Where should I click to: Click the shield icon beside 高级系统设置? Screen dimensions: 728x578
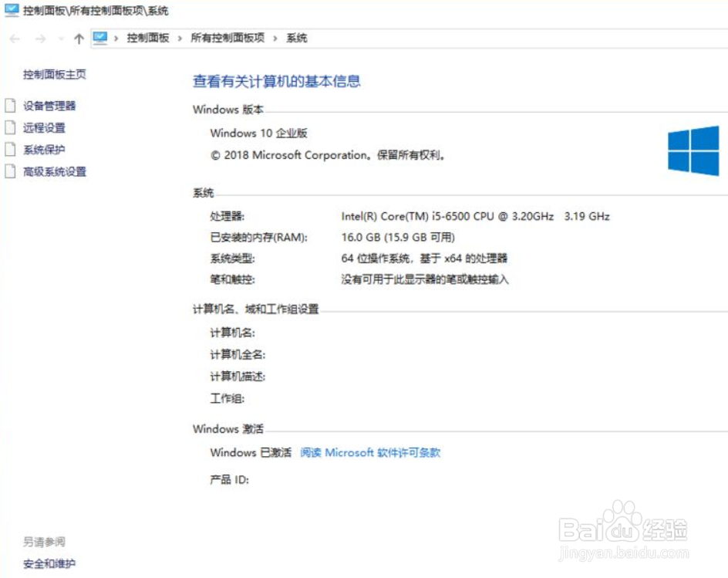10,171
